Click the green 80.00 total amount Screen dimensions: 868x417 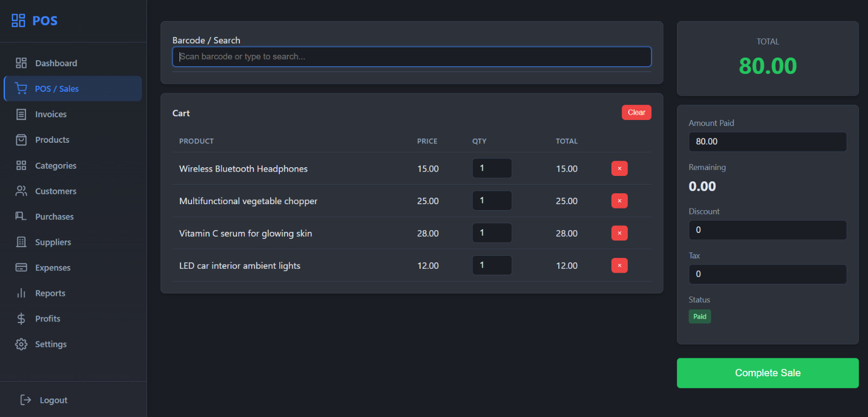click(x=768, y=66)
